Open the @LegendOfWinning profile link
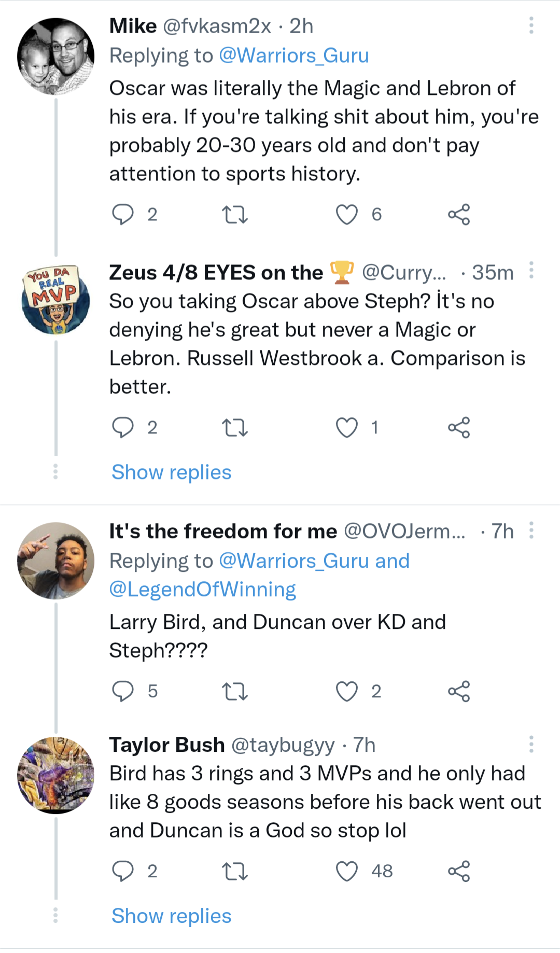The image size is (560, 953). (202, 590)
